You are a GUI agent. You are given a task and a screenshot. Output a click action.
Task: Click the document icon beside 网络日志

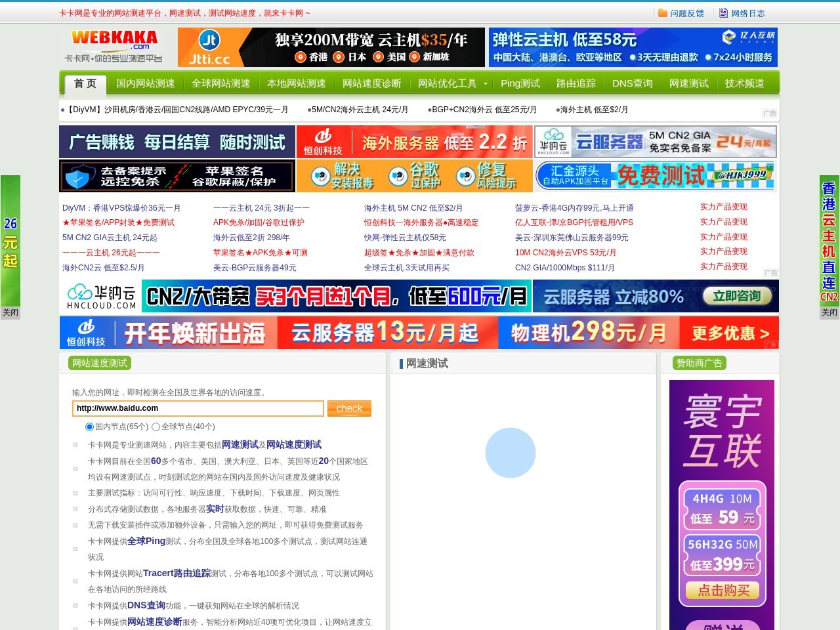tap(724, 12)
